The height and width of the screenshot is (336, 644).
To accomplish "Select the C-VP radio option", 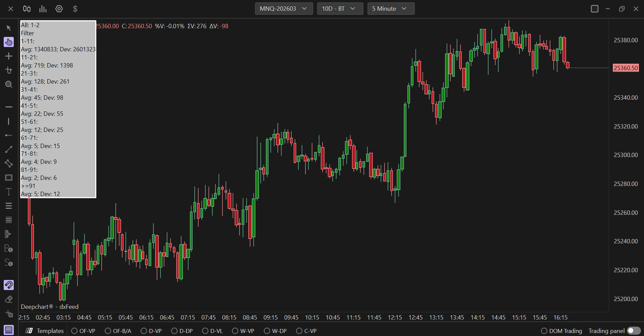I will tap(299, 331).
